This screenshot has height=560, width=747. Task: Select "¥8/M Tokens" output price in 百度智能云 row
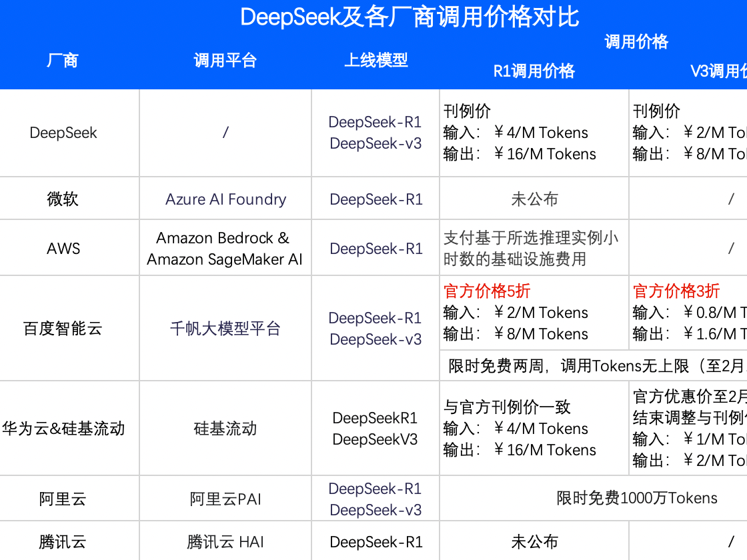click(x=541, y=334)
